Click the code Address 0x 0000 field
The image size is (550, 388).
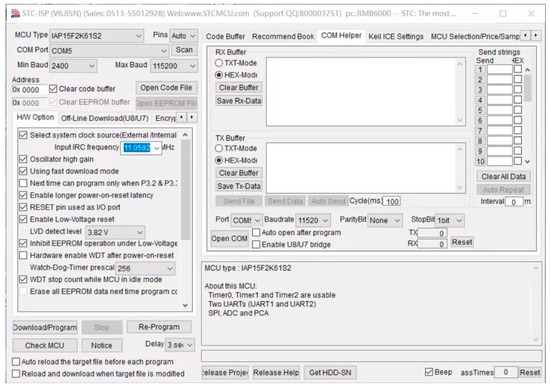coord(29,90)
